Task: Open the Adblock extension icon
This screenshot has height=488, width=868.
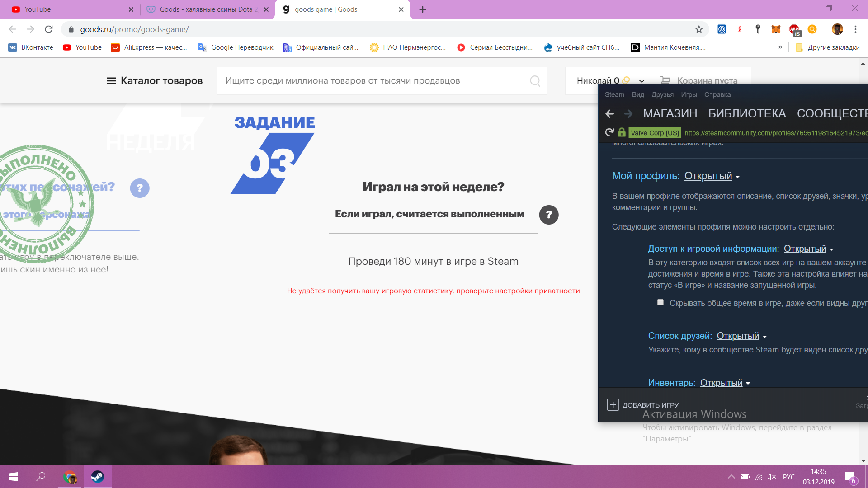Action: [794, 30]
